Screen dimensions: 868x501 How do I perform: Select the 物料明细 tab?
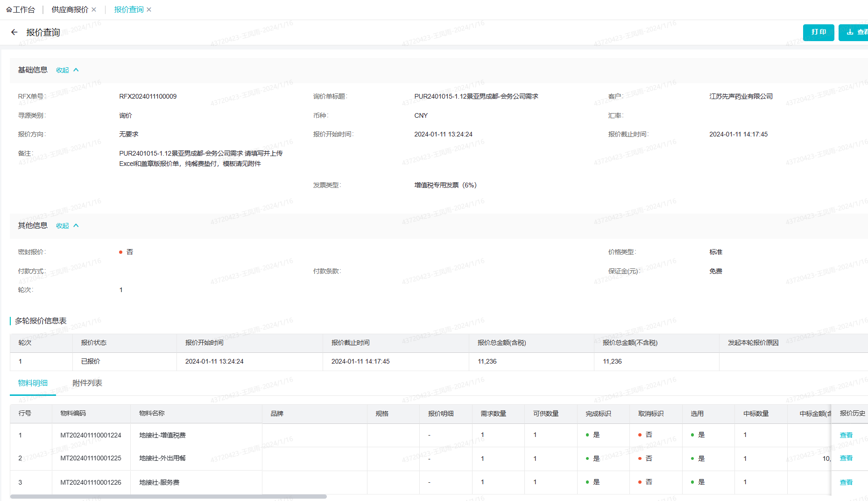(33, 383)
